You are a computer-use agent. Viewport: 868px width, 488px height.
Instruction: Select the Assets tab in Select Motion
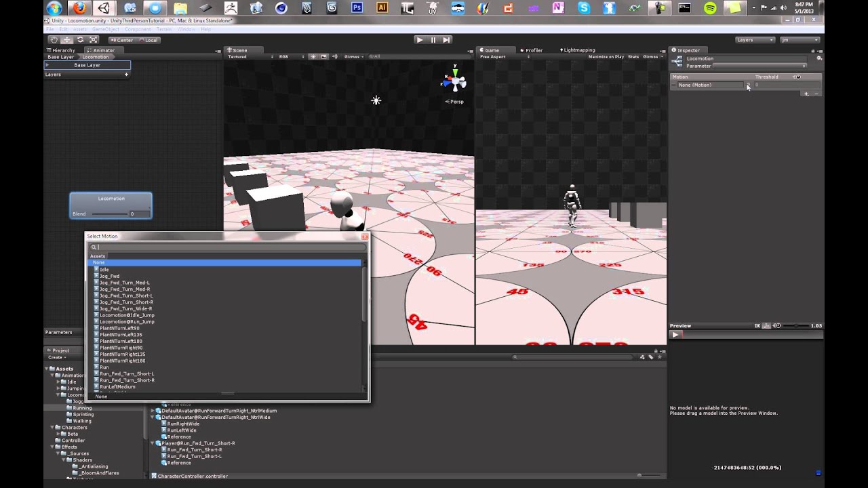coord(98,256)
